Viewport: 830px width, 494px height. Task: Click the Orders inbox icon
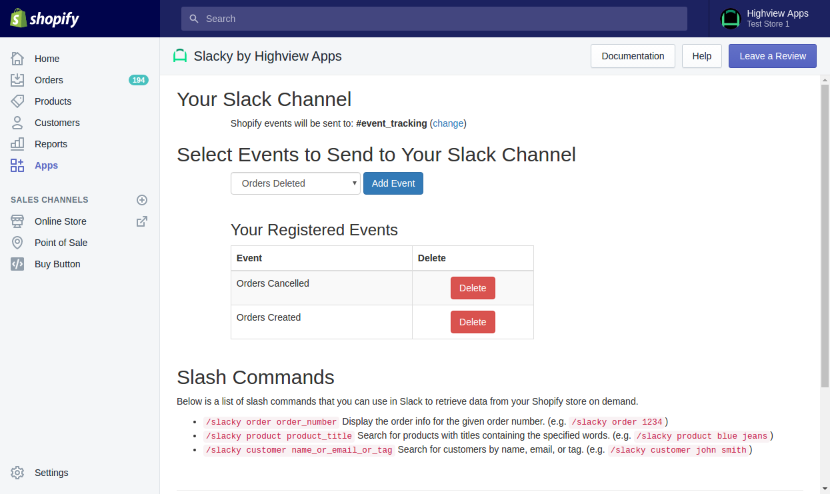[x=17, y=80]
